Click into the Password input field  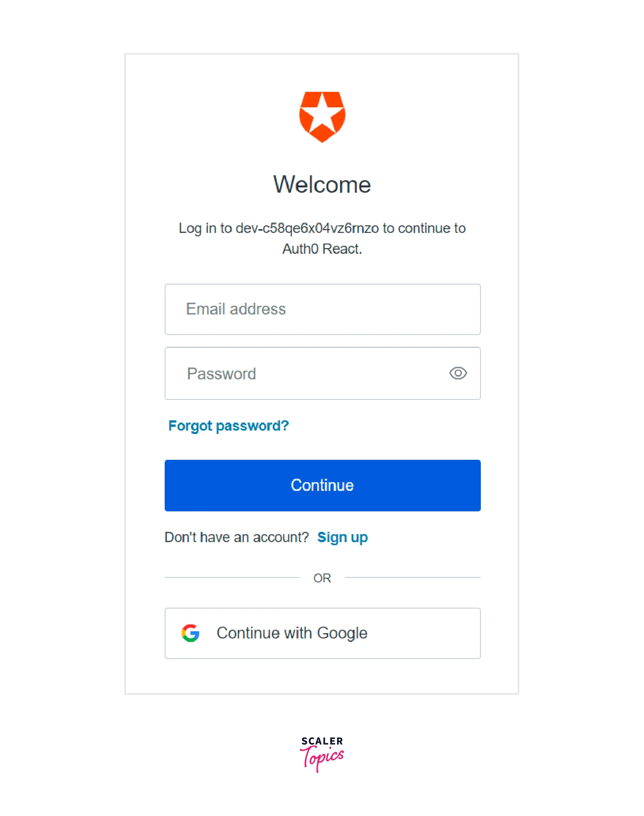pyautogui.click(x=304, y=373)
